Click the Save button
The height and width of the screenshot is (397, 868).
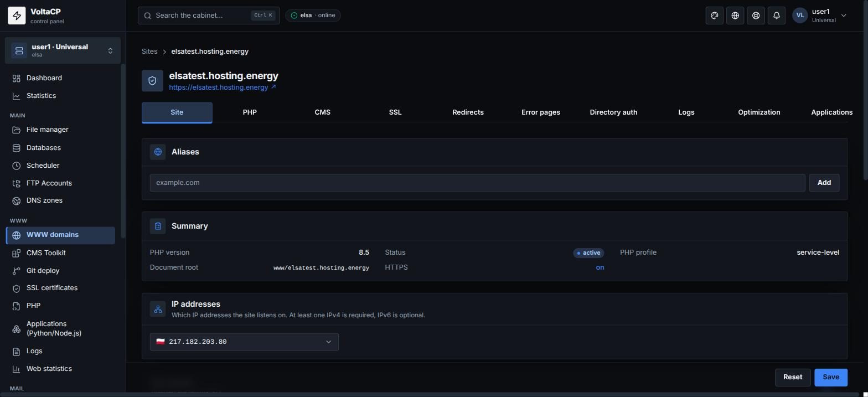[x=831, y=377]
